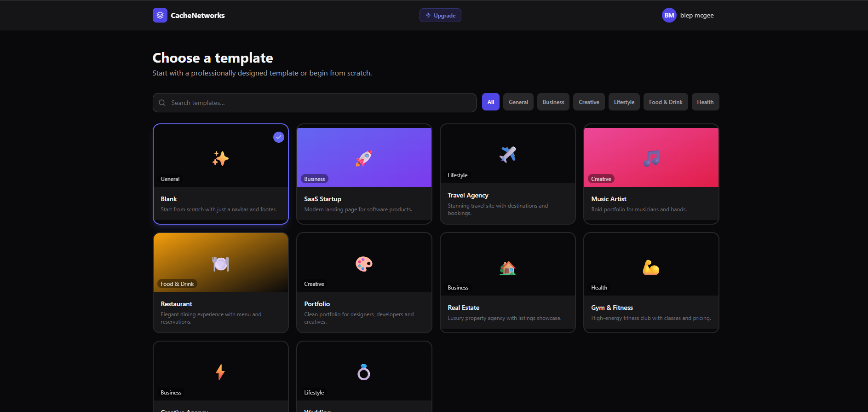The height and width of the screenshot is (412, 868).
Task: Click the rocket icon on SaaS Startup
Action: point(364,158)
